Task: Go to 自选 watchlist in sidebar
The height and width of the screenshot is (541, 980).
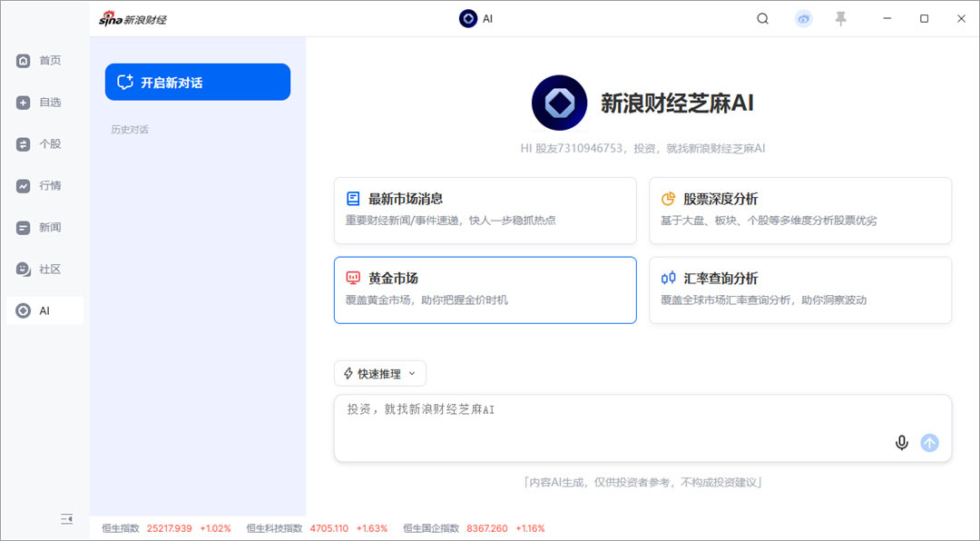Action: coord(44,103)
